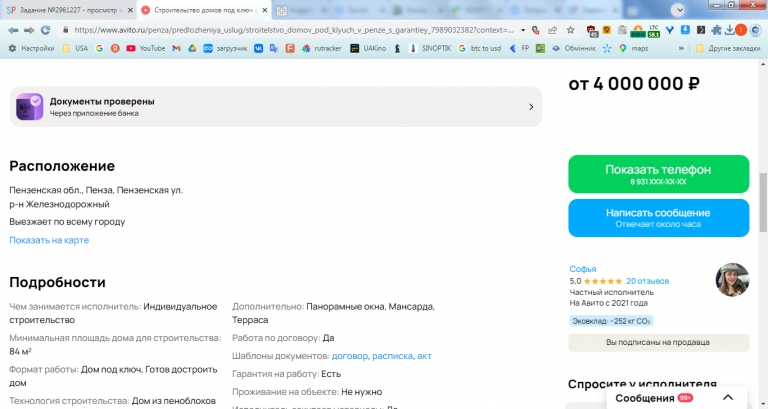Show hidden bookmarks with the double chevron
The height and width of the screenshot is (409, 768).
pos(681,48)
